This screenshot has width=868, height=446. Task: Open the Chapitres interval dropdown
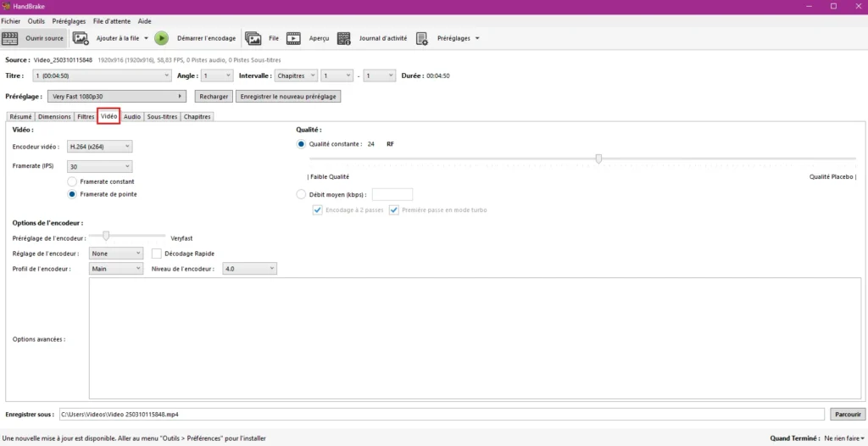(x=296, y=75)
